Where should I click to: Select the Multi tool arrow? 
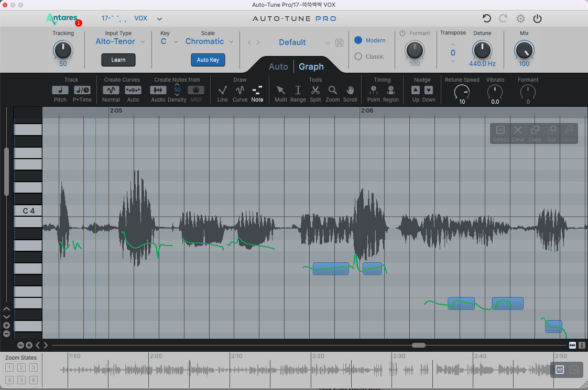(x=280, y=90)
